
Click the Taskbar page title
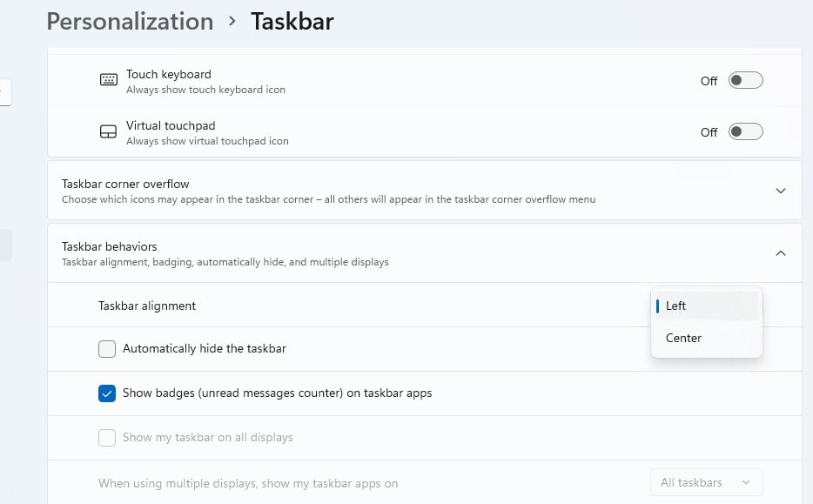292,21
